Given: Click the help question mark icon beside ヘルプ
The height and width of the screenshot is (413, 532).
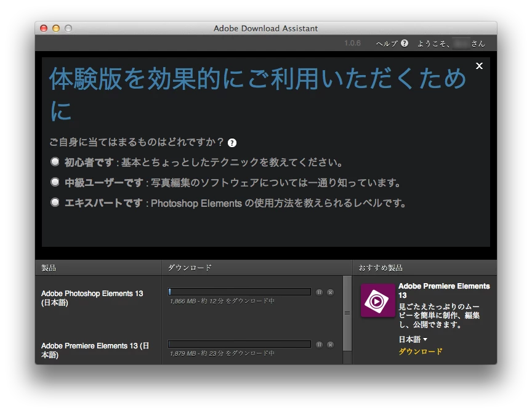Looking at the screenshot, I should click(x=405, y=43).
